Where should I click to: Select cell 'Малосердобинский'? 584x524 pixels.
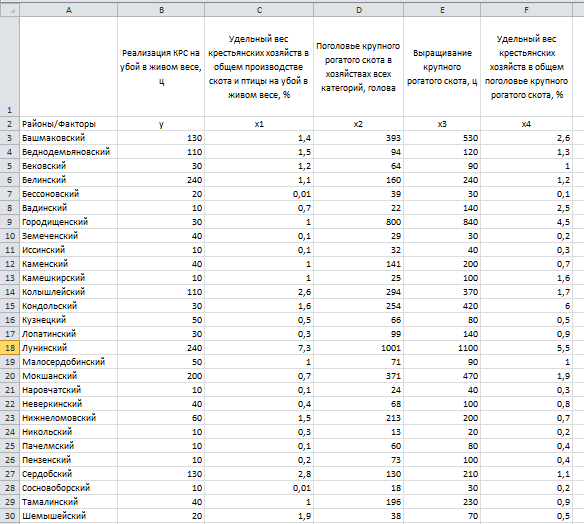coord(69,362)
